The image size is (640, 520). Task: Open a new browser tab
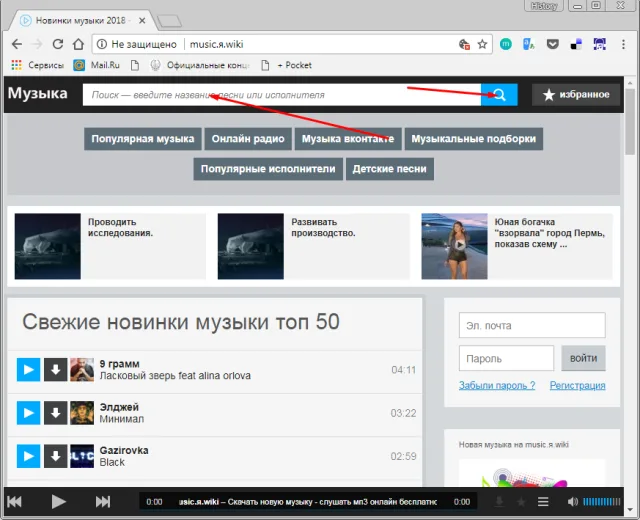169,21
